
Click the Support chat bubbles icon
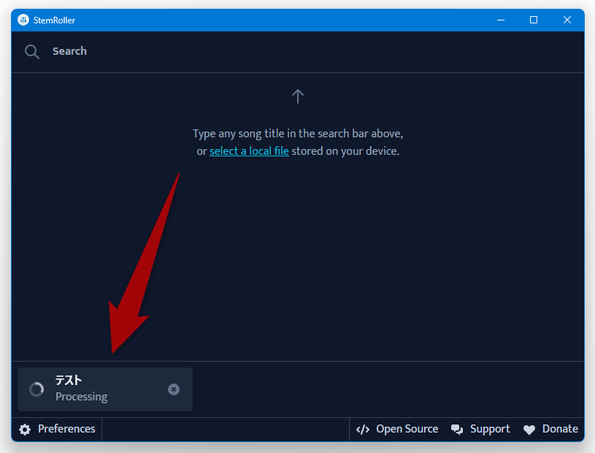[457, 429]
